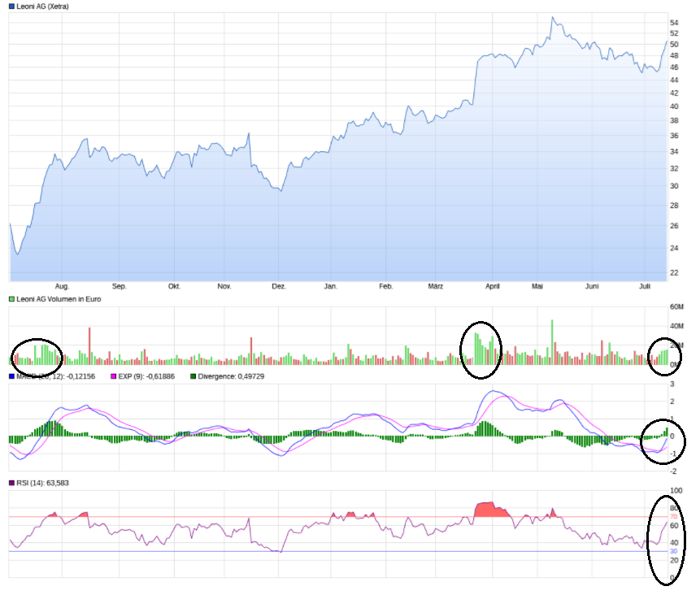The image size is (700, 595).
Task: Click the 'Juni' month label
Action: (x=592, y=287)
